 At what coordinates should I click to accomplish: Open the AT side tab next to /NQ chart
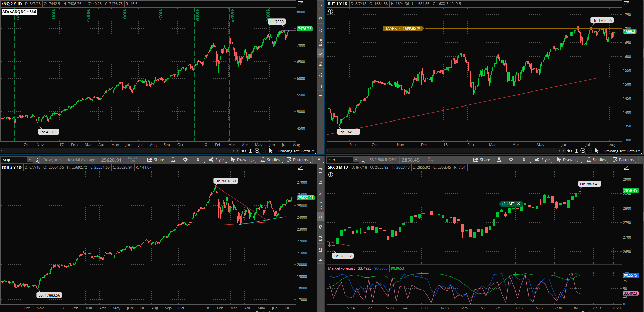click(x=320, y=30)
